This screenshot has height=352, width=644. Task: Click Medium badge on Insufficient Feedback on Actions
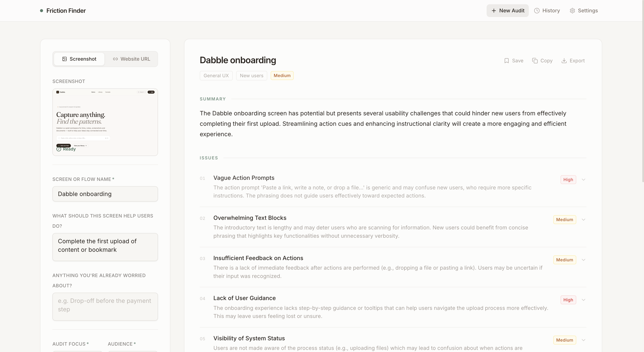(x=565, y=260)
